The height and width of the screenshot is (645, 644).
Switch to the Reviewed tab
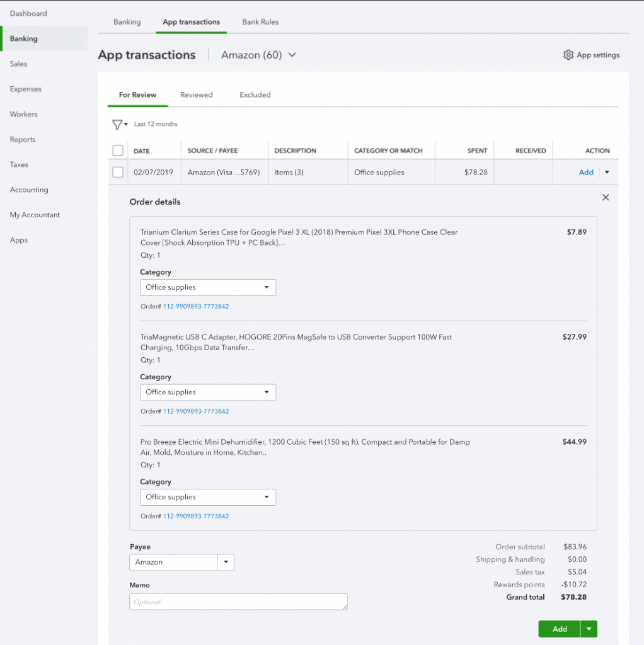[x=196, y=95]
